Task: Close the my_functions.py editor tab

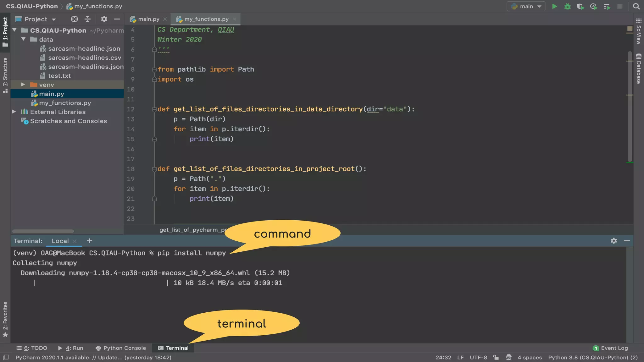Action: click(234, 19)
